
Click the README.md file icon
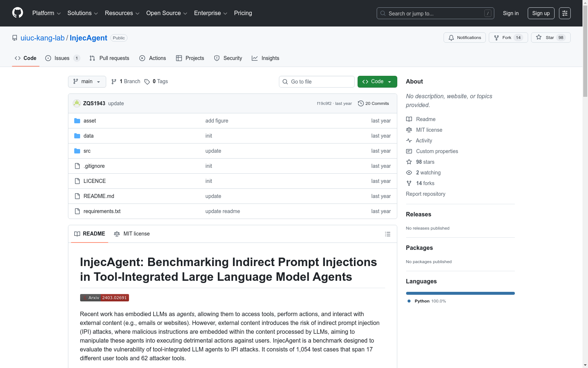click(77, 196)
